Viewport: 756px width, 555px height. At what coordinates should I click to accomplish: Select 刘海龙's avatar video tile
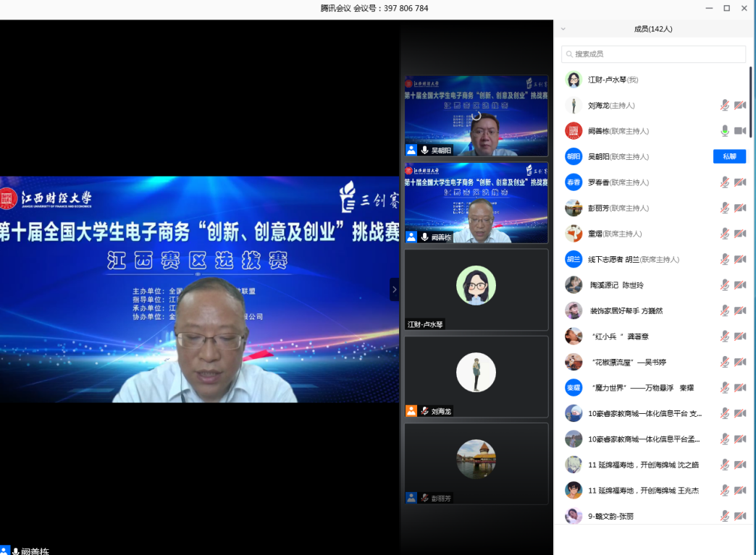(x=476, y=376)
